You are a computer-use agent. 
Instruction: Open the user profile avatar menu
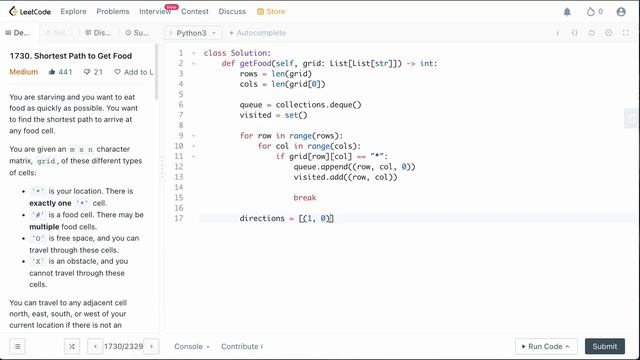tap(621, 12)
